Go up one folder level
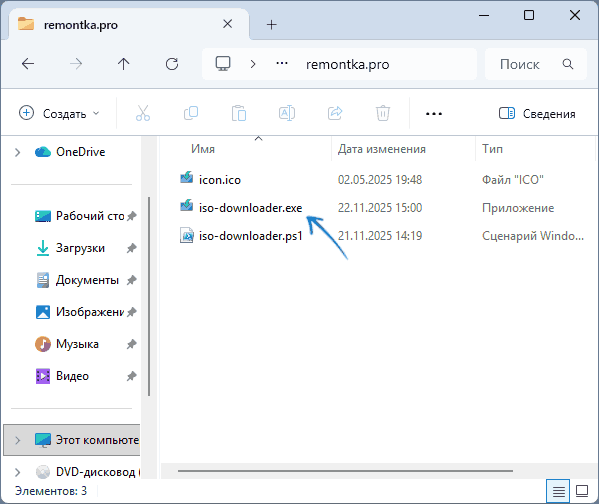Image resolution: width=599 pixels, height=504 pixels. 123,64
